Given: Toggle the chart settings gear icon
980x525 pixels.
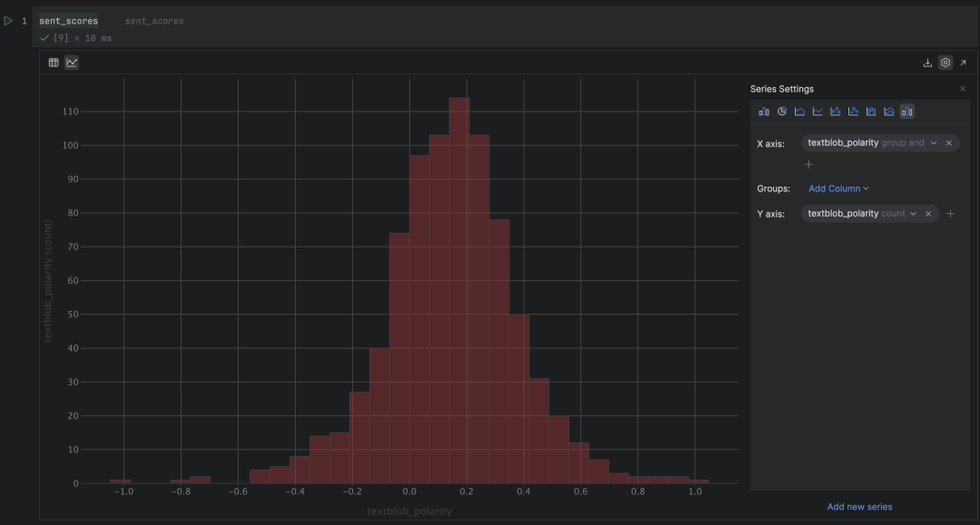Looking at the screenshot, I should (946, 63).
